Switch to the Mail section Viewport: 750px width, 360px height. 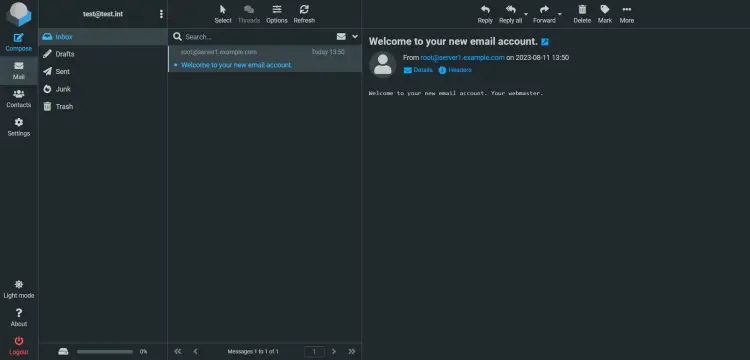[19, 71]
